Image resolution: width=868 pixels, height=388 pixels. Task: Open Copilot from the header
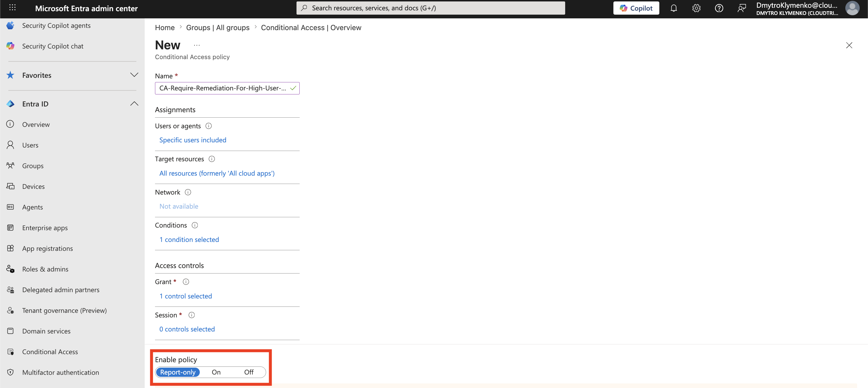coord(636,8)
